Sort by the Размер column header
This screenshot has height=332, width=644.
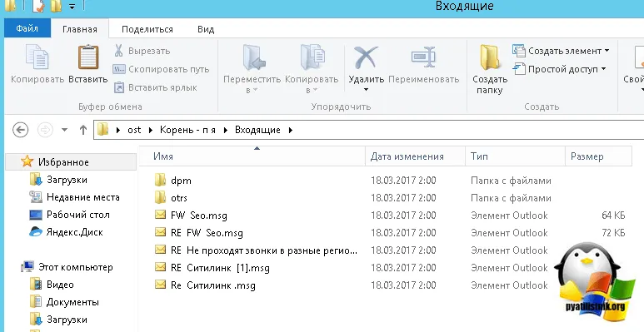[x=598, y=156]
